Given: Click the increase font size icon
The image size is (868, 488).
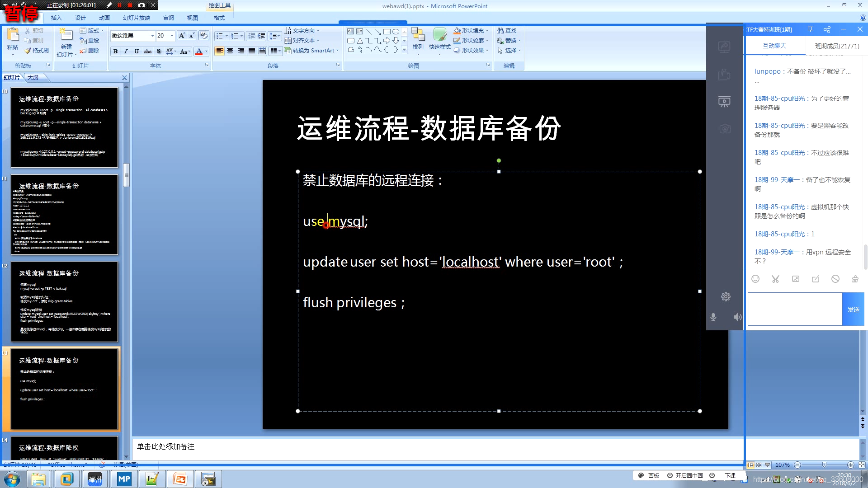Looking at the screenshot, I should coord(181,36).
